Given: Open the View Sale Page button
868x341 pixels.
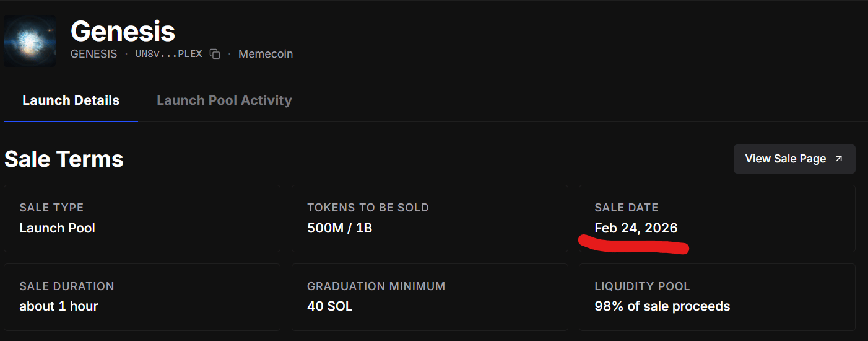Looking at the screenshot, I should pyautogui.click(x=794, y=159).
